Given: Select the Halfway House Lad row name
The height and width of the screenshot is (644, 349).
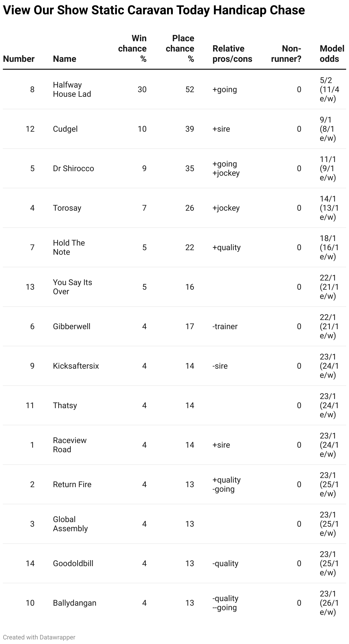Looking at the screenshot, I should tap(72, 89).
